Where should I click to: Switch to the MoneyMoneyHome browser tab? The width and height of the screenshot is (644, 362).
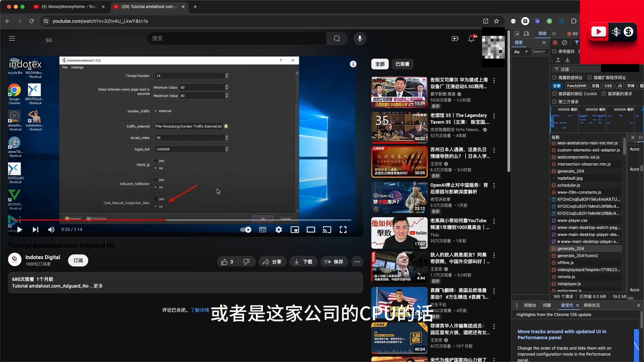69,7
